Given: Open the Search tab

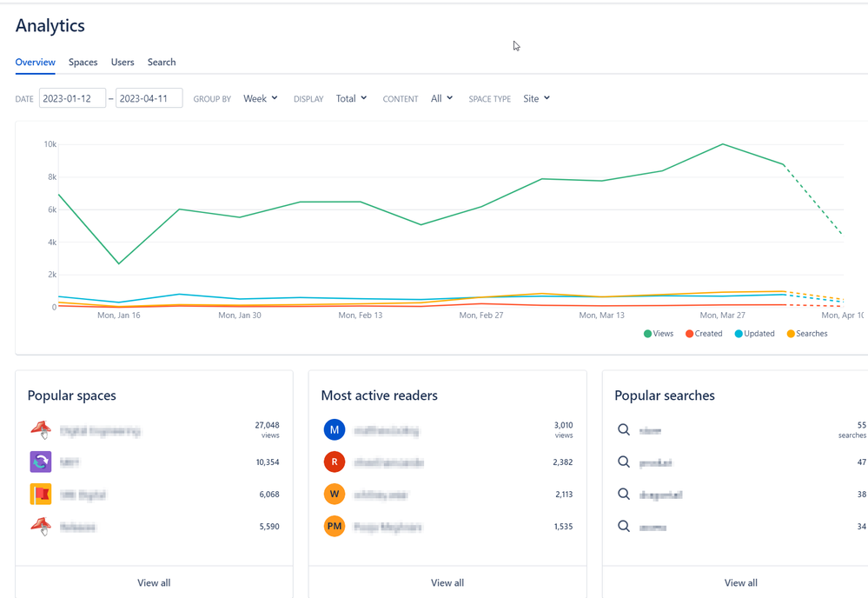Looking at the screenshot, I should tap(162, 62).
